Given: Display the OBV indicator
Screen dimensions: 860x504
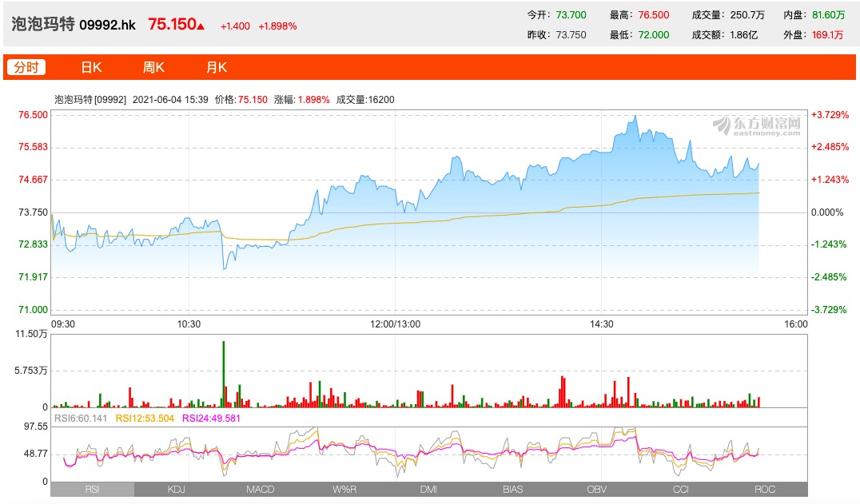Looking at the screenshot, I should (597, 489).
